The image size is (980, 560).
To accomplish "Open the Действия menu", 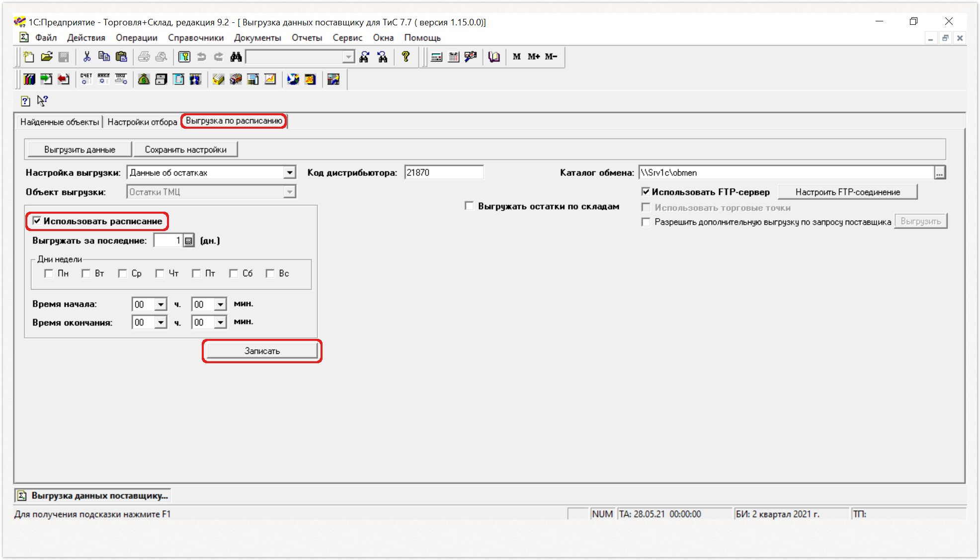I will click(86, 38).
